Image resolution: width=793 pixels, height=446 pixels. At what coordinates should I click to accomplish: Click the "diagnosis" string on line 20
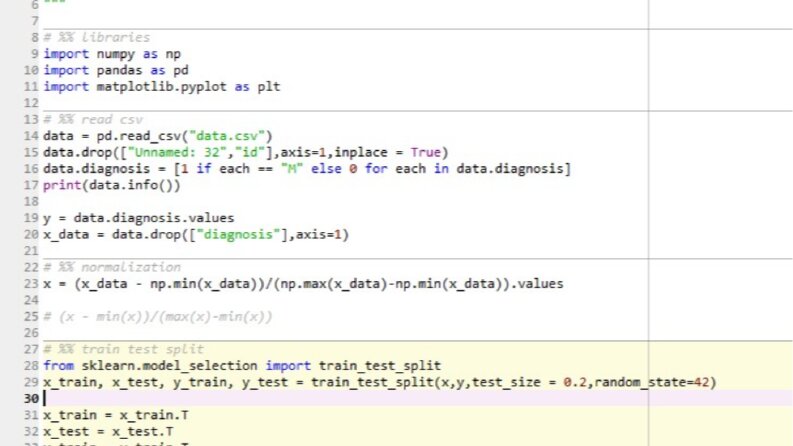coord(238,235)
